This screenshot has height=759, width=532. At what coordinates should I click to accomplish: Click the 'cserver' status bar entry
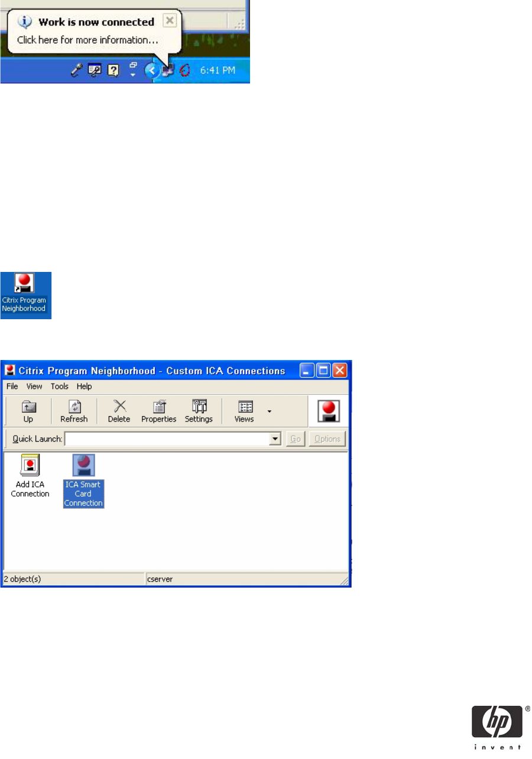click(159, 579)
